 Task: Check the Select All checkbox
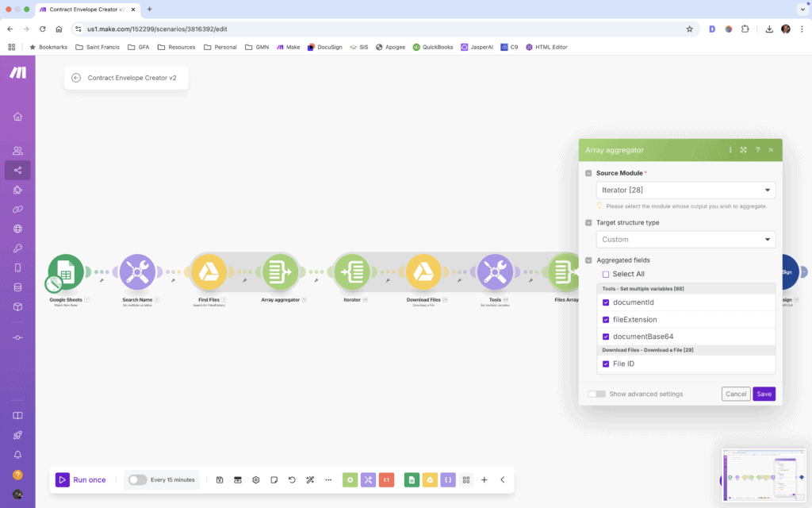[x=606, y=275]
